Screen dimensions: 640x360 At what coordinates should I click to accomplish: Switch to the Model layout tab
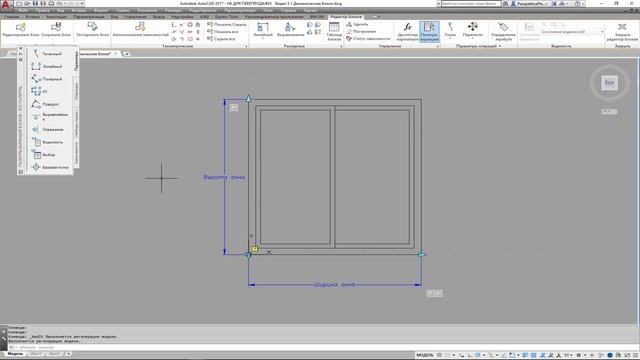point(15,354)
